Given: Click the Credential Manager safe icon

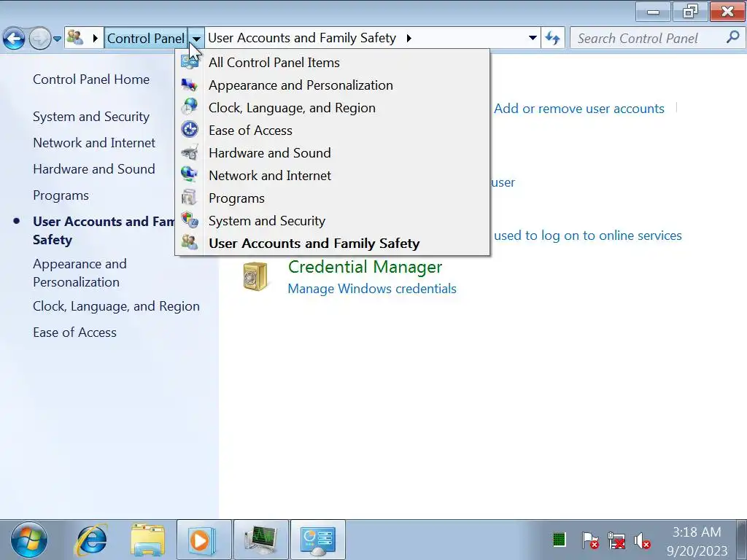Looking at the screenshot, I should click(x=255, y=276).
